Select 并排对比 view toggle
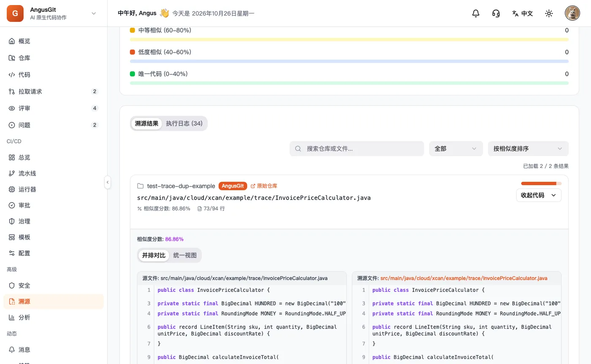 coord(154,255)
